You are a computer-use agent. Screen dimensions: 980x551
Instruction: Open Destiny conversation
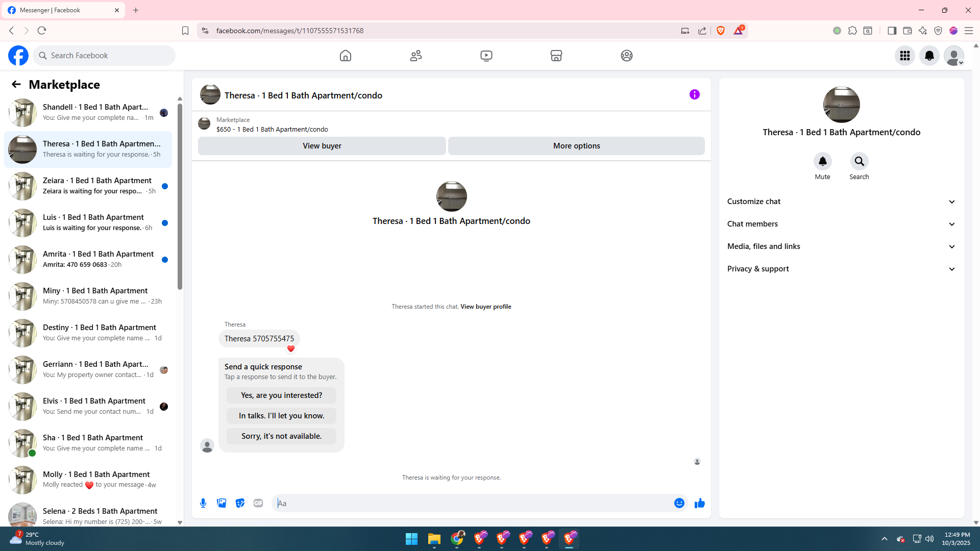[x=88, y=333]
